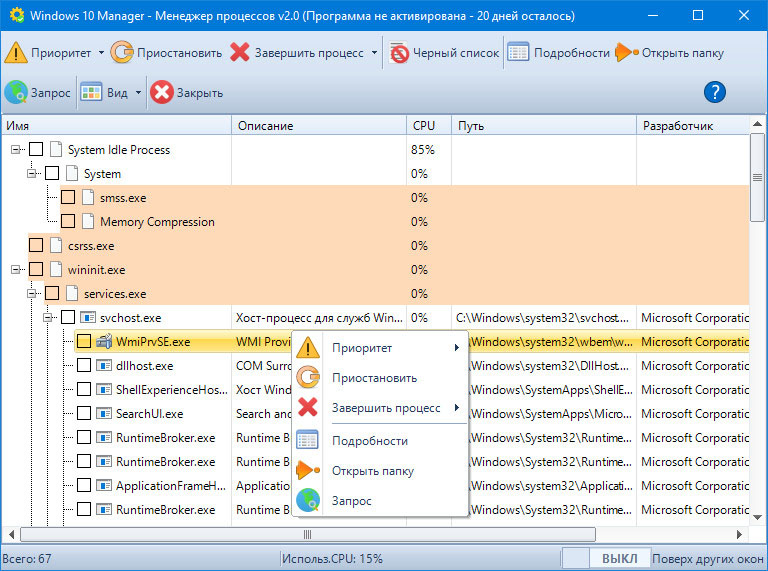Sort by the Описание column header
Image resolution: width=768 pixels, height=571 pixels.
pyautogui.click(x=318, y=125)
